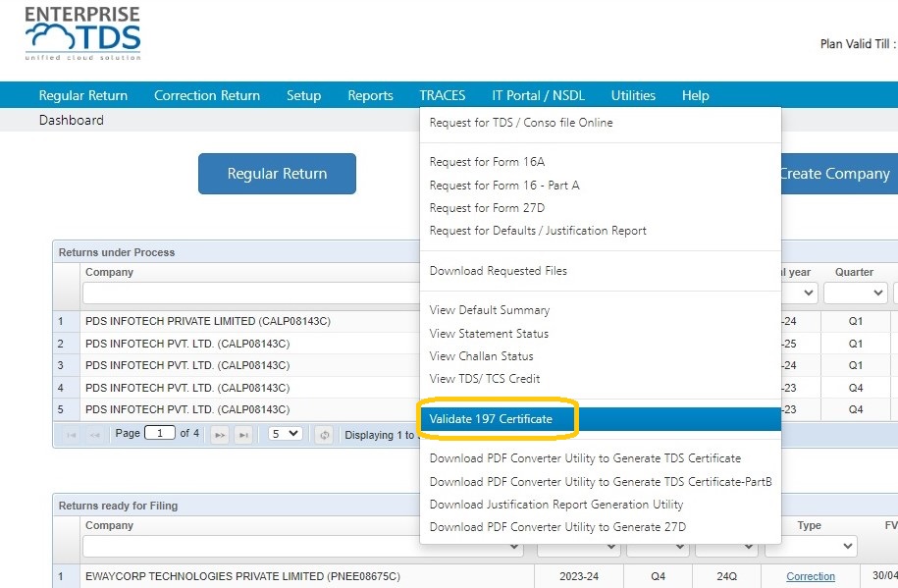Click the Regular Return blue button
Viewport: 898px width, 588px height.
pos(277,174)
